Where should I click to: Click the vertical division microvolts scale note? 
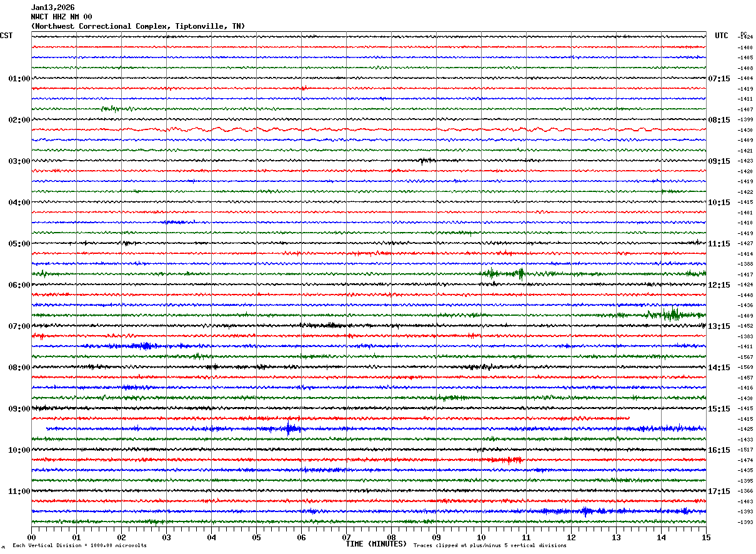(x=79, y=545)
